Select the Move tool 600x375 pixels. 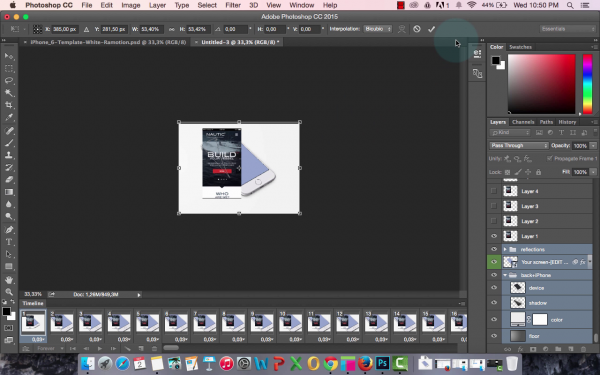click(x=9, y=56)
